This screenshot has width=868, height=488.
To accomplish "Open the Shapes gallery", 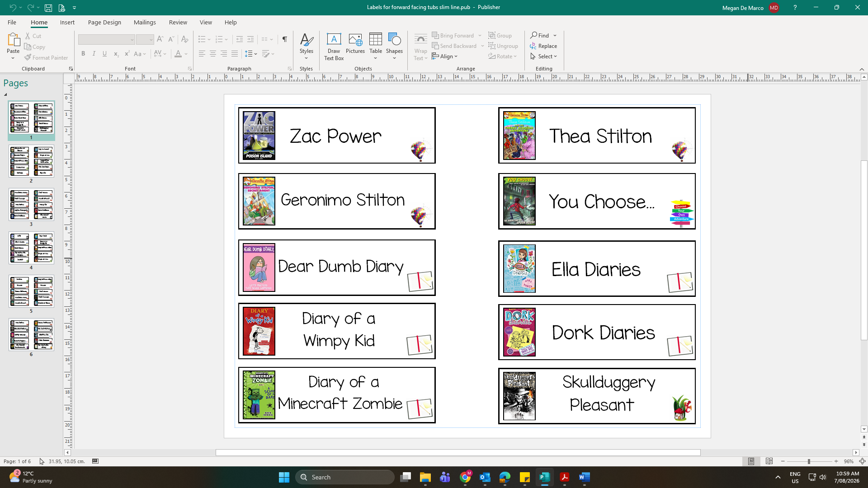I will point(394,46).
